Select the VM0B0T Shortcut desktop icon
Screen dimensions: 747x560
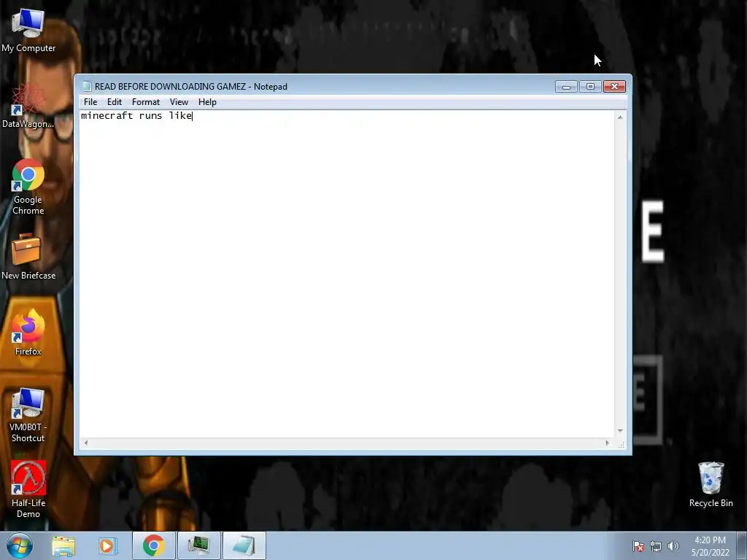point(28,414)
